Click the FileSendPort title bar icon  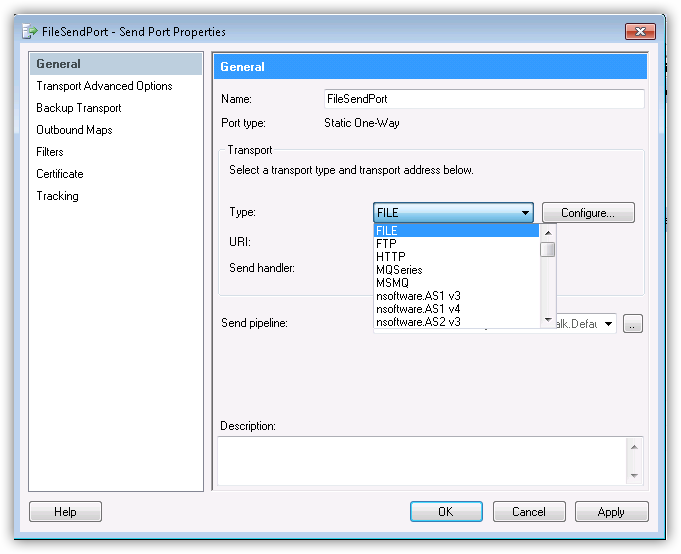pyautogui.click(x=30, y=32)
